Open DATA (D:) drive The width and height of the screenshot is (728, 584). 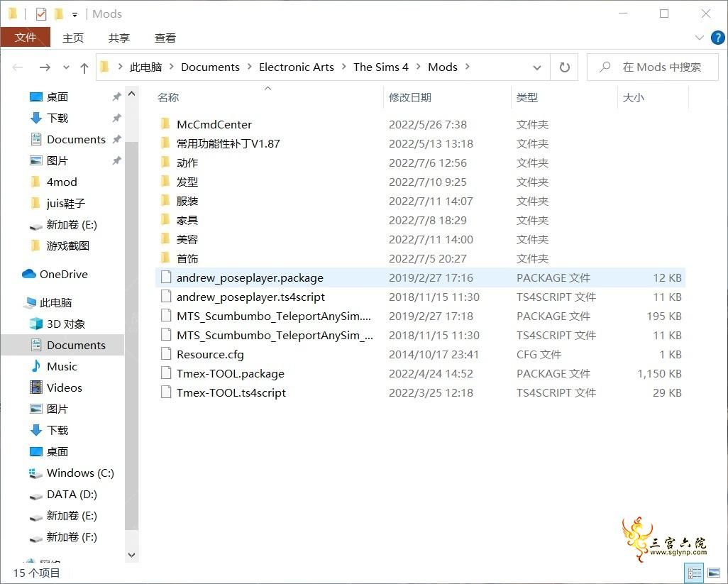point(72,495)
